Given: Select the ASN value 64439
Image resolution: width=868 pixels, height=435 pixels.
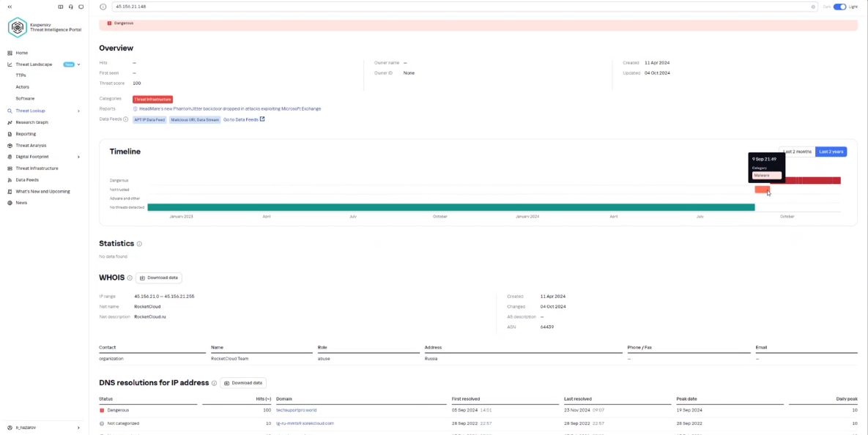Looking at the screenshot, I should pos(547,327).
